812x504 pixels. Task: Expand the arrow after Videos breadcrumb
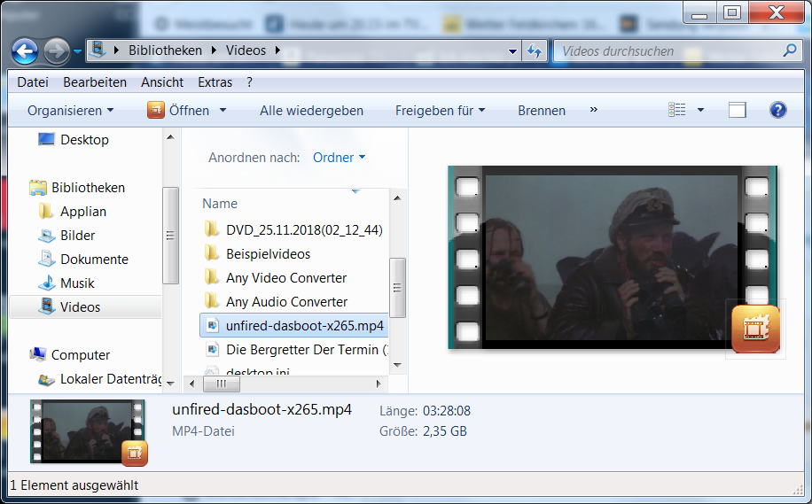coord(277,50)
